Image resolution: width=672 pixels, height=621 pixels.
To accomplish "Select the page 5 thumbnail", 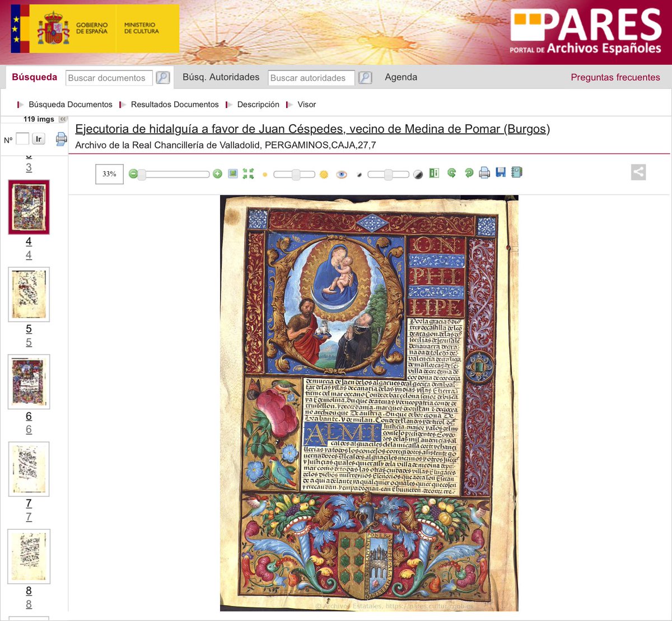I will (29, 295).
